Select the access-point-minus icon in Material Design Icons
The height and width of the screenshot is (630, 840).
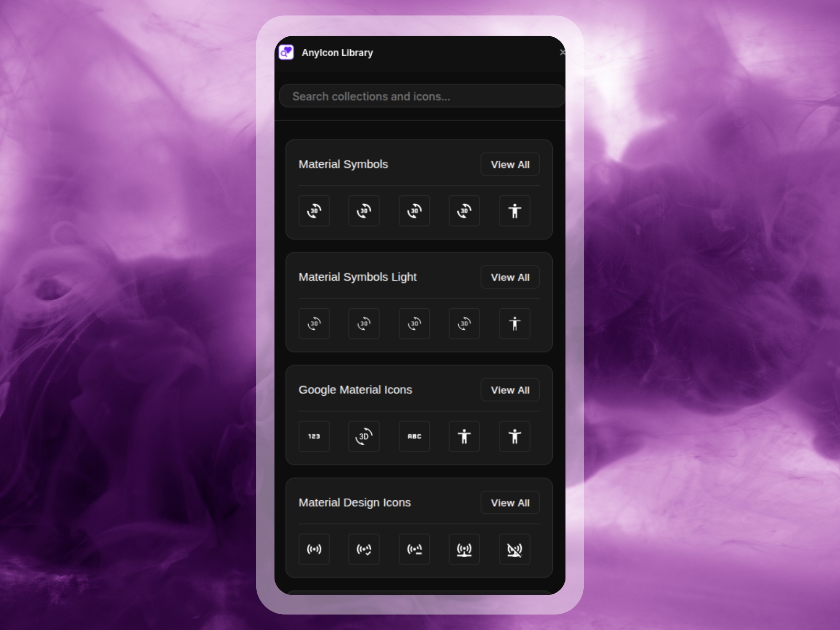tap(414, 549)
